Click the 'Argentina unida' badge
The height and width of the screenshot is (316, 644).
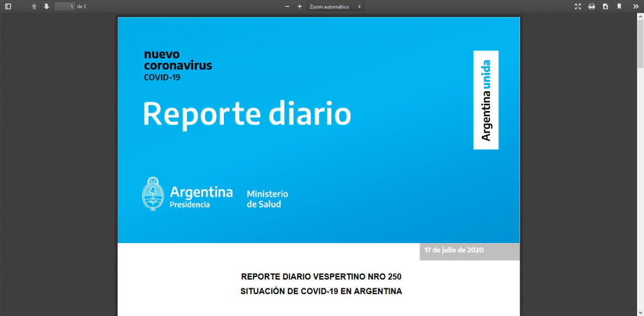[x=486, y=100]
